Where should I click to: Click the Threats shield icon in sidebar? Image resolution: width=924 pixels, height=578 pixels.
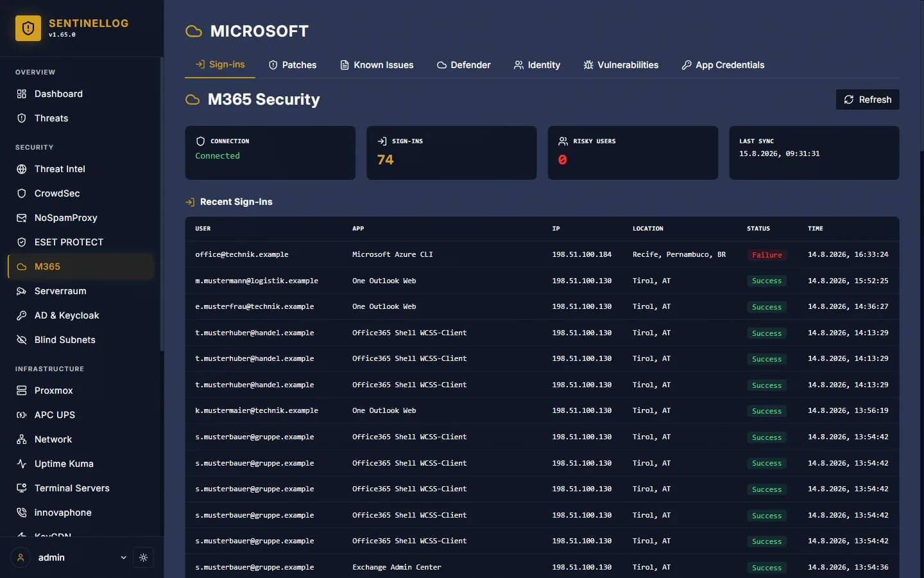22,118
